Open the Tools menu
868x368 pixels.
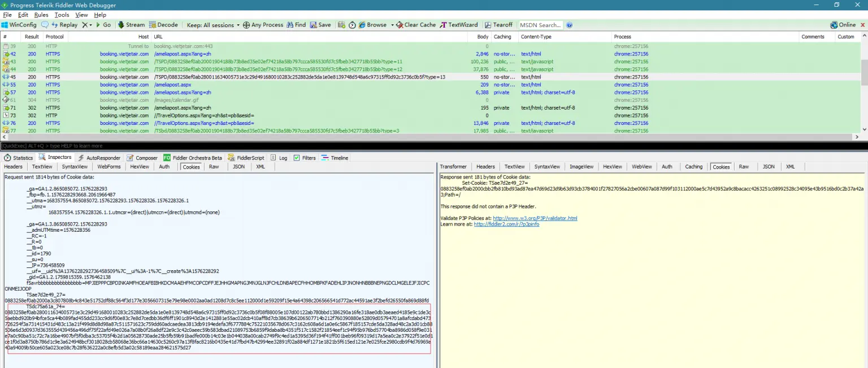coord(62,15)
